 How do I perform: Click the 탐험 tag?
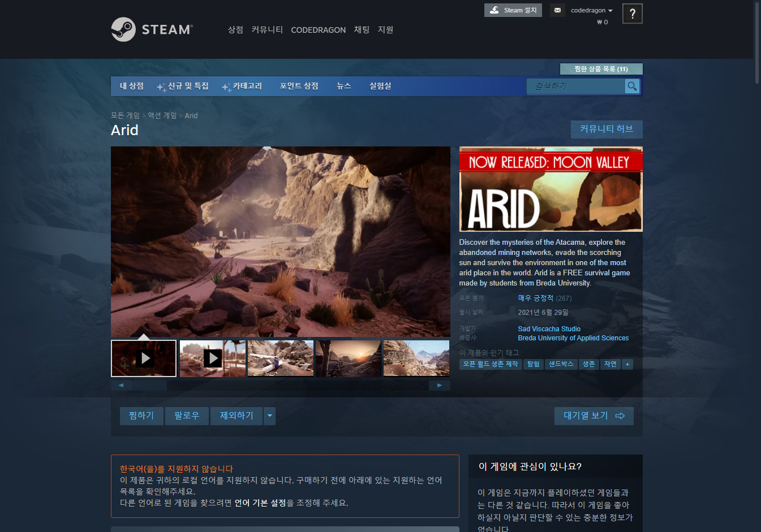(534, 364)
